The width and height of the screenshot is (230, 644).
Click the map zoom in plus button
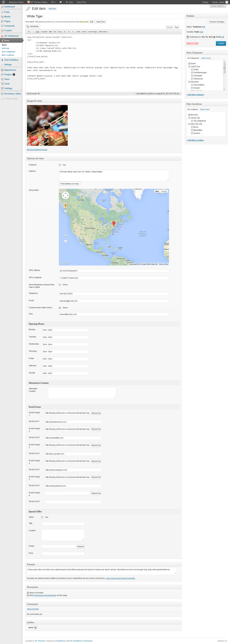click(x=66, y=211)
